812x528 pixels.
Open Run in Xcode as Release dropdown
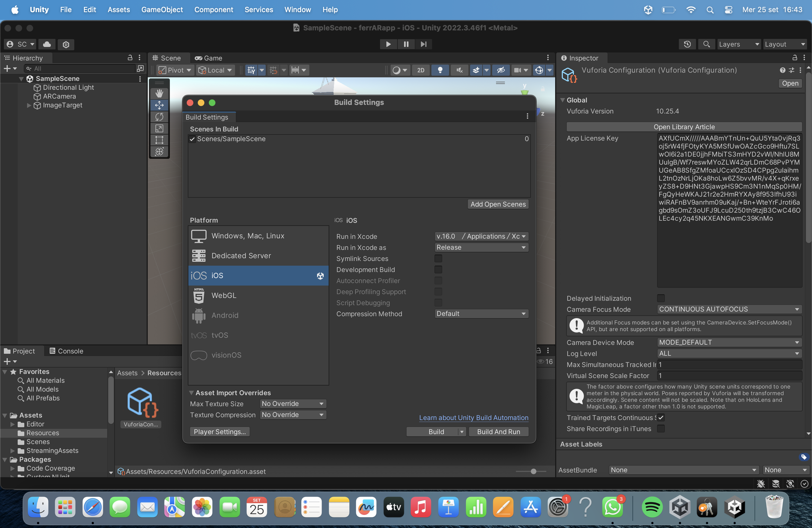click(x=481, y=247)
